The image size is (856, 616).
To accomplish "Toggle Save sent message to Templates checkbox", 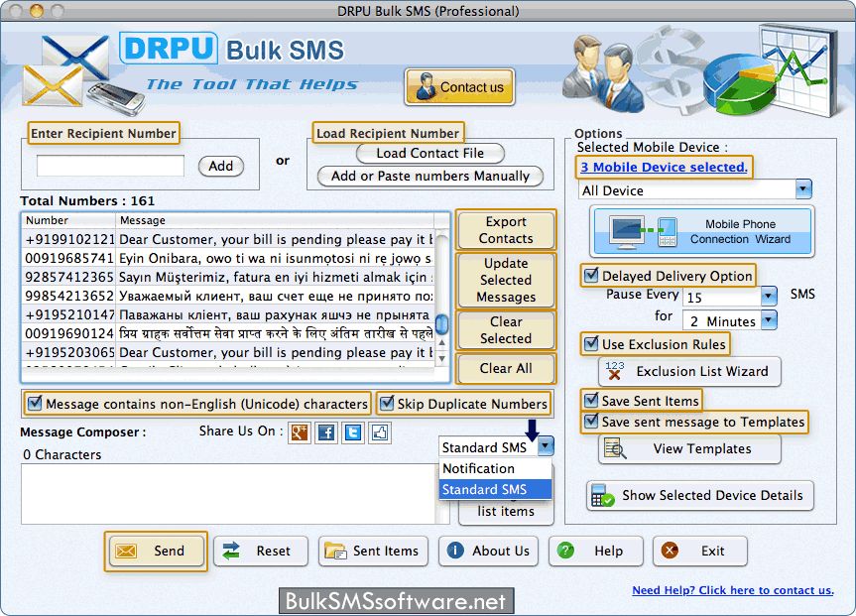I will 591,421.
